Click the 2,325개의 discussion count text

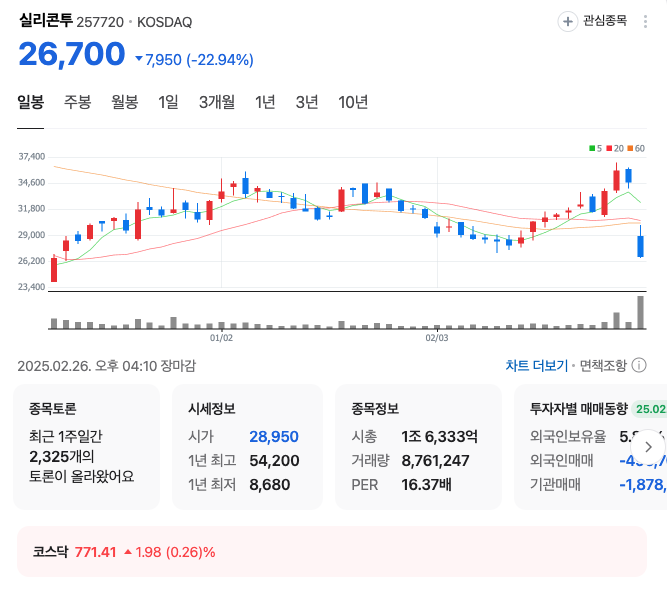[62, 457]
